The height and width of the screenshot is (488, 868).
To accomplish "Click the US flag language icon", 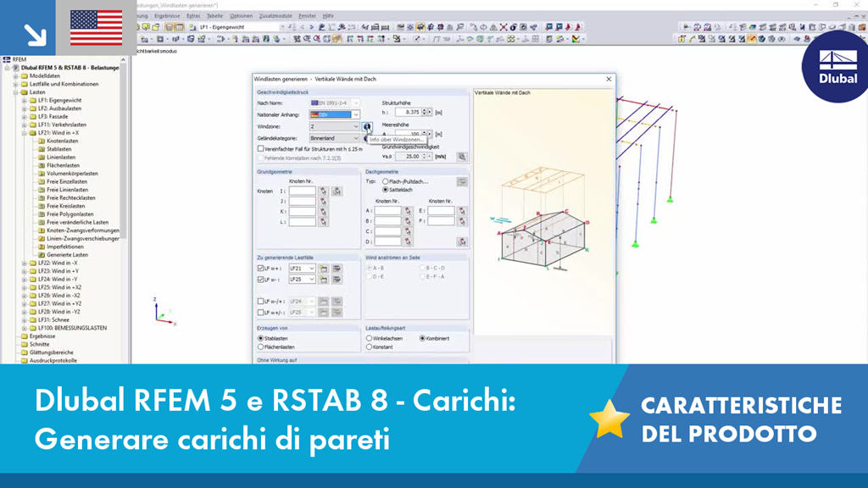I will tap(97, 28).
